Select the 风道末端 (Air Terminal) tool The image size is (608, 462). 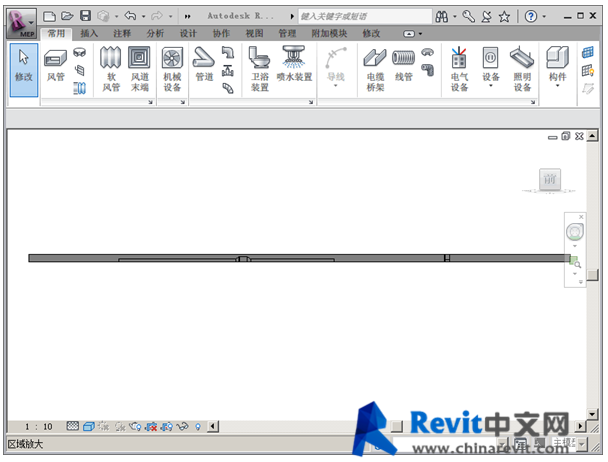pyautogui.click(x=140, y=69)
